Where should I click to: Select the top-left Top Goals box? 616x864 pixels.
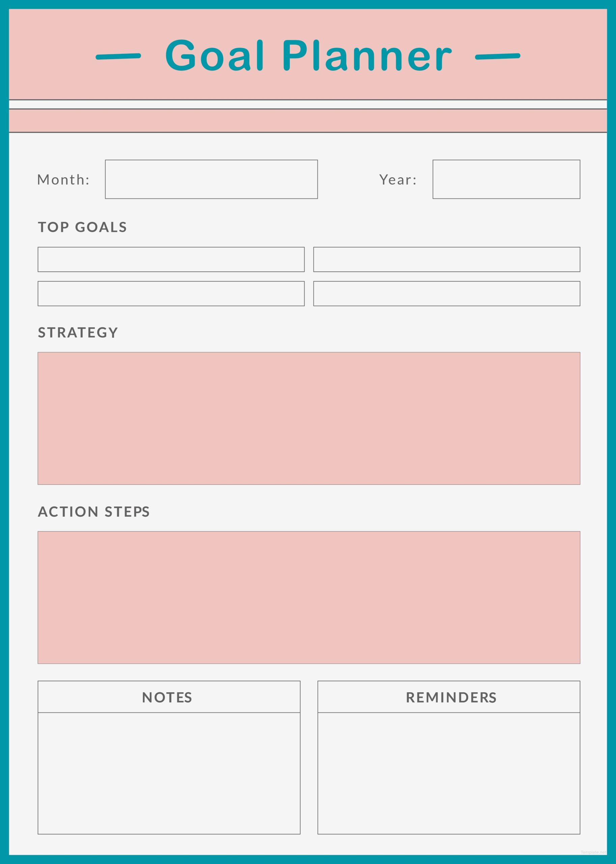[171, 260]
